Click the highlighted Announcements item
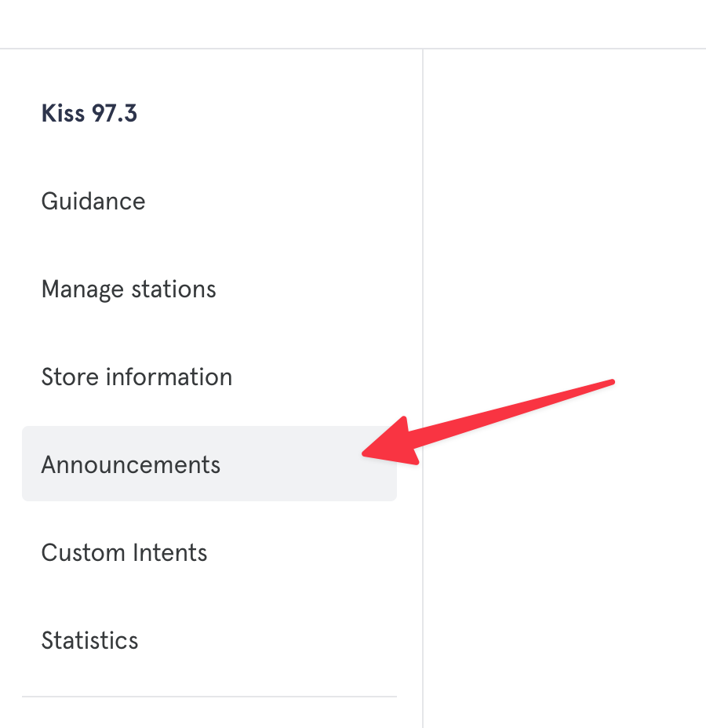 [x=131, y=465]
